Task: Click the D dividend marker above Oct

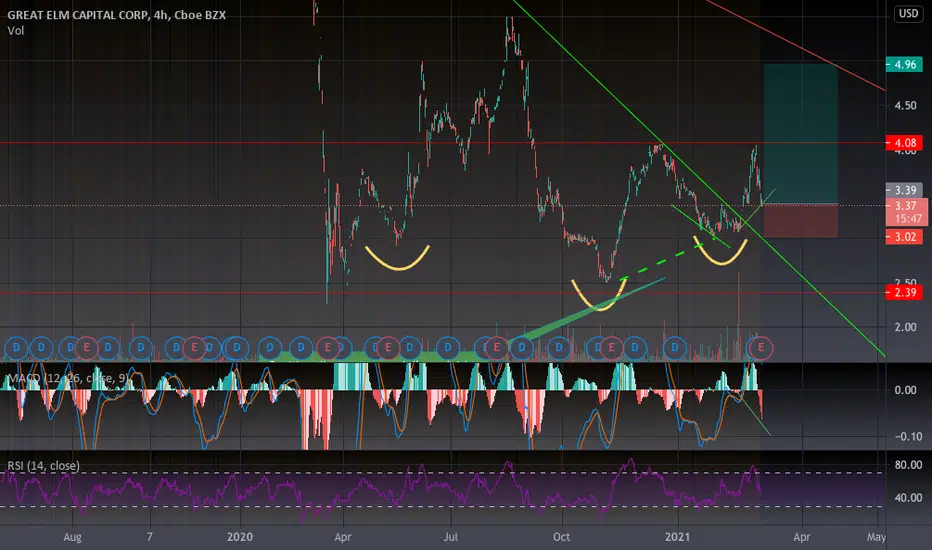Action: [558, 347]
